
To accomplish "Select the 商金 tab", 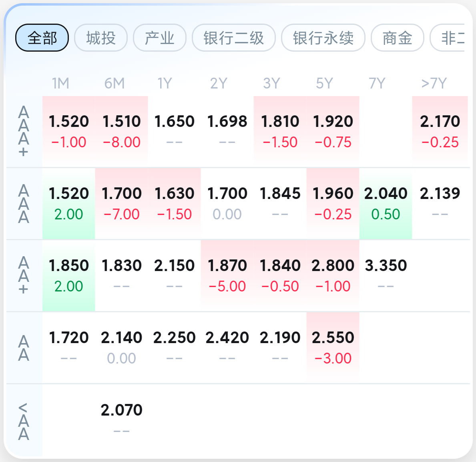I will point(398,38).
